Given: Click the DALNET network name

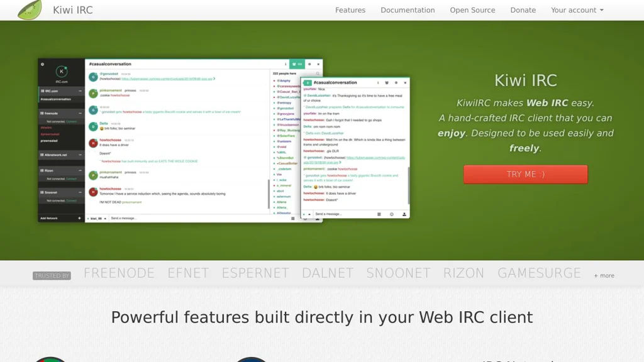Looking at the screenshot, I should (327, 273).
